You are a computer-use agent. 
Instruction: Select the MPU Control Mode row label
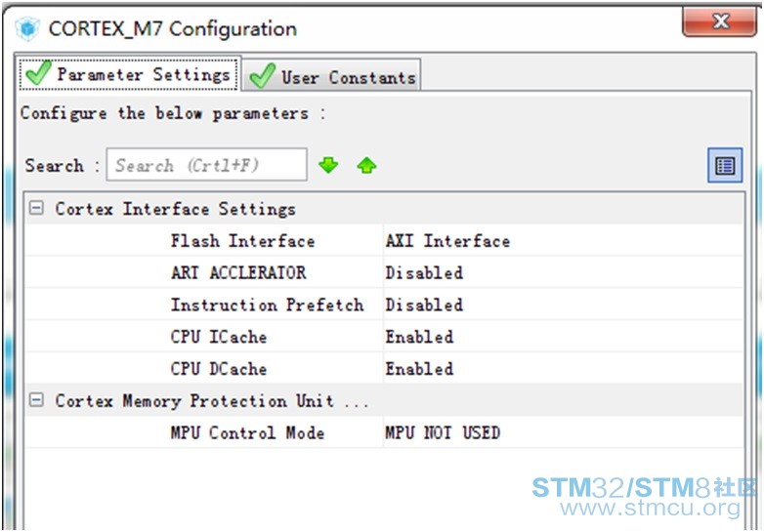click(247, 432)
